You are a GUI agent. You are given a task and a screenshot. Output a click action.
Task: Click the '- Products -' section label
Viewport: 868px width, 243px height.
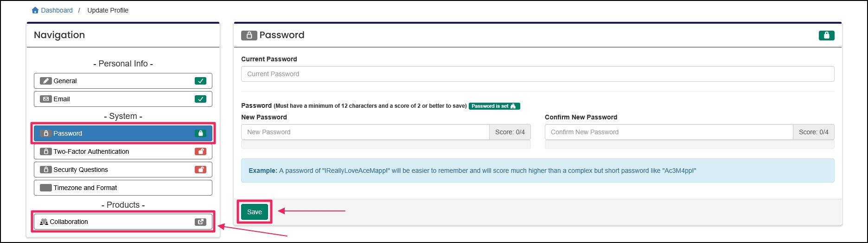123,205
